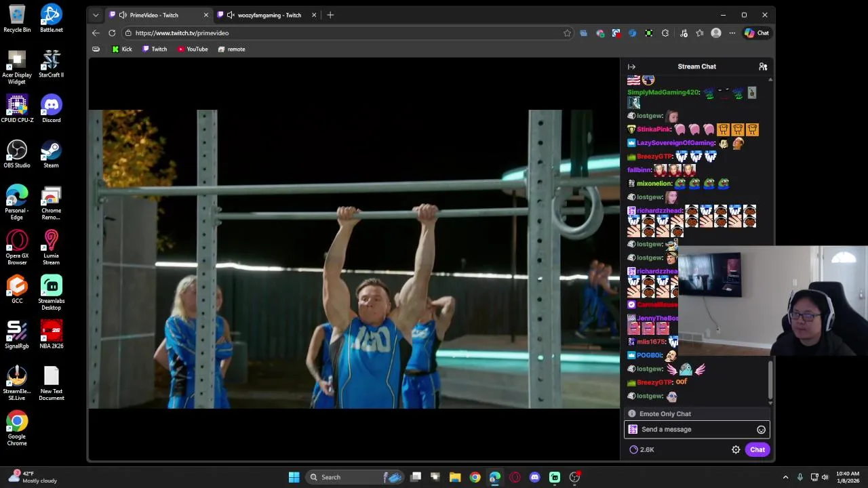Open Discord desktop shortcut
The image size is (868, 488).
click(51, 108)
